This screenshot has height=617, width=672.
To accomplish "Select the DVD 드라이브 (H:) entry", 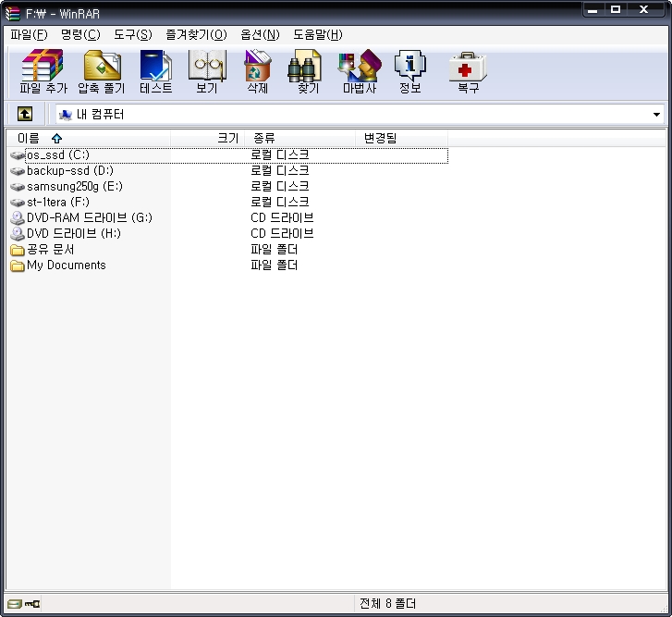I will tap(74, 234).
